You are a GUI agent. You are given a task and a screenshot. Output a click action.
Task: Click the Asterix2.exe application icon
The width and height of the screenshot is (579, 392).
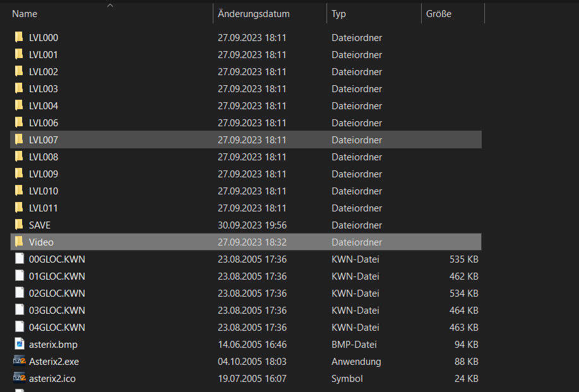tap(20, 361)
